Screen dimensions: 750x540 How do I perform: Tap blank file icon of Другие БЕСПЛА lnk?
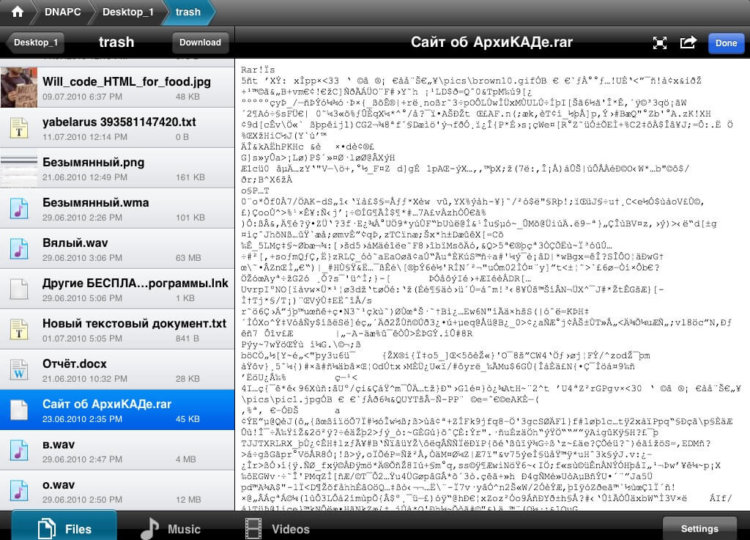click(19, 289)
